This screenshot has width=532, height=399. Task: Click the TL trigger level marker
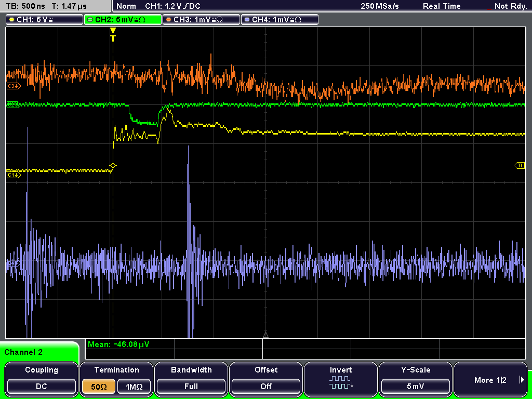(x=520, y=166)
